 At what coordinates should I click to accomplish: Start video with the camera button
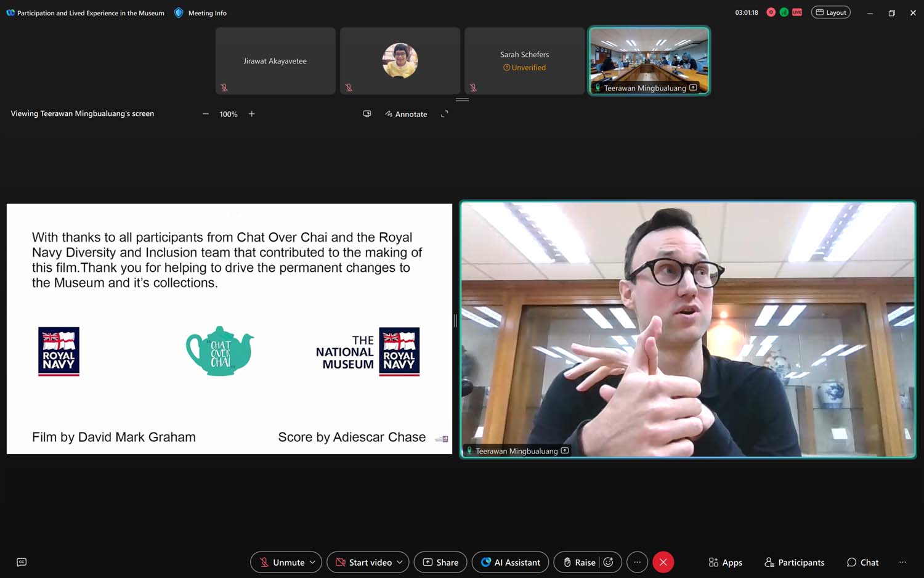(363, 562)
